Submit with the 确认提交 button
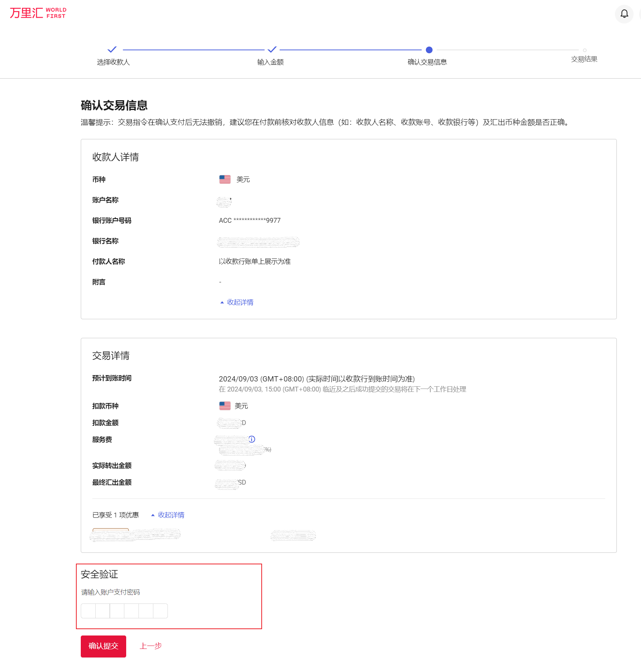 (x=103, y=646)
